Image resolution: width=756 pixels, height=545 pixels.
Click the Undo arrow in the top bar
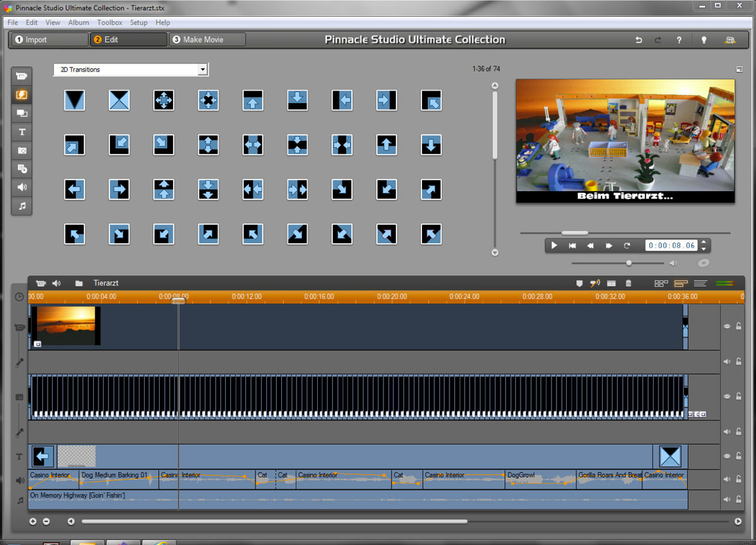638,40
